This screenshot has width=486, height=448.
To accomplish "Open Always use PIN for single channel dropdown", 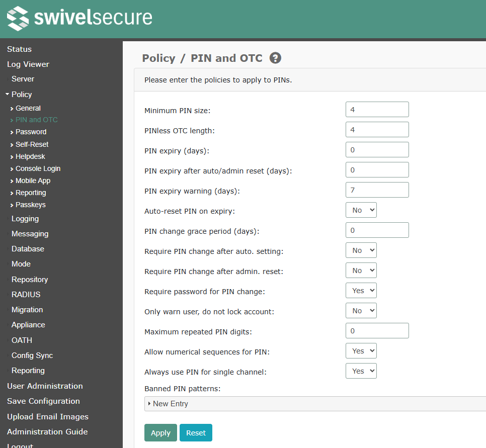I will coord(361,371).
